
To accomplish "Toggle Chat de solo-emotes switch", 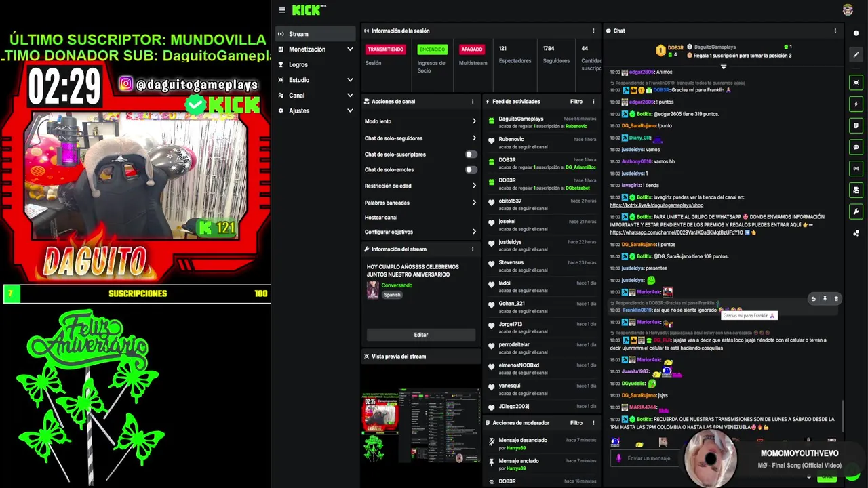I will pyautogui.click(x=471, y=169).
